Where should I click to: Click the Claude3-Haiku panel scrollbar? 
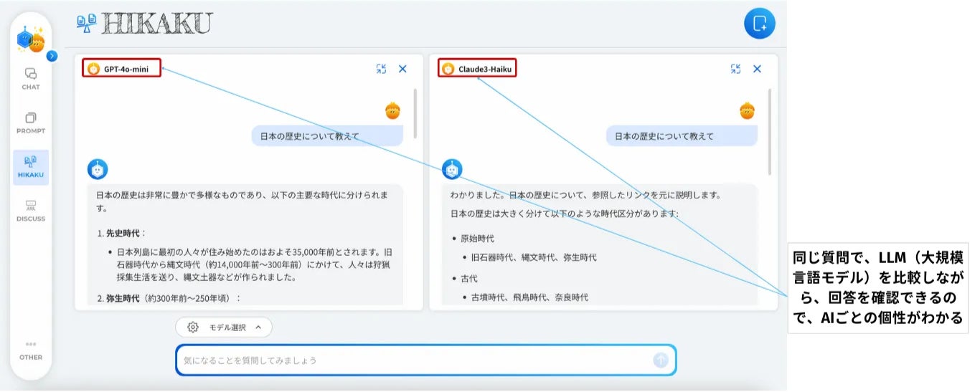(x=770, y=132)
